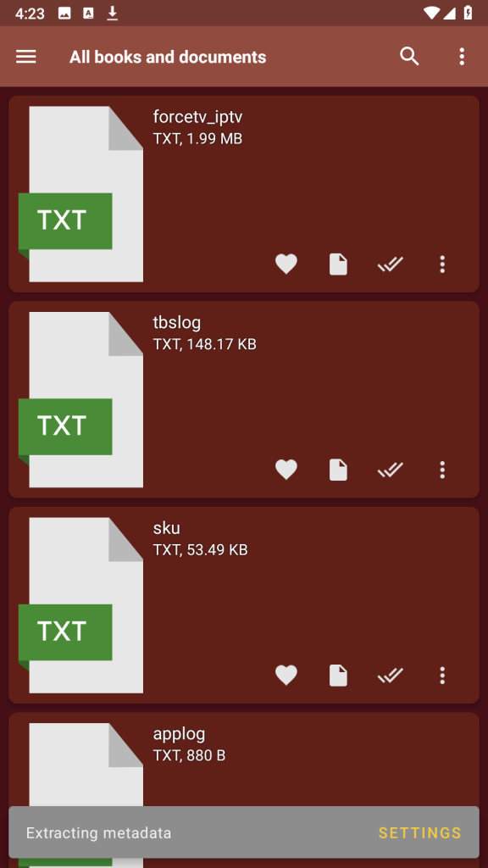488x868 pixels.
Task: Open the tbslog TXT cover thumbnail
Action: [80, 399]
